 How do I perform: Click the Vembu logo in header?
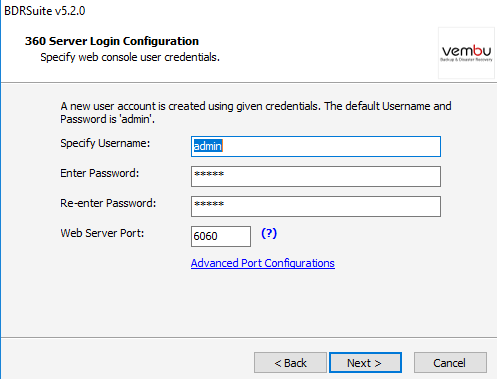point(466,53)
